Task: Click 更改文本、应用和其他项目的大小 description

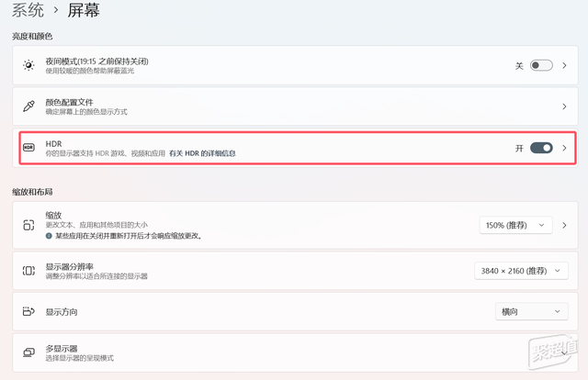Action: click(x=96, y=225)
